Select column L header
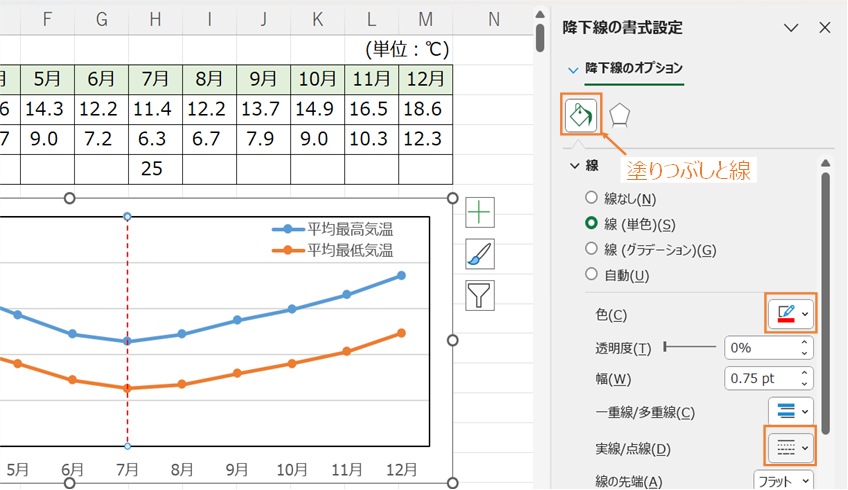 pos(372,19)
